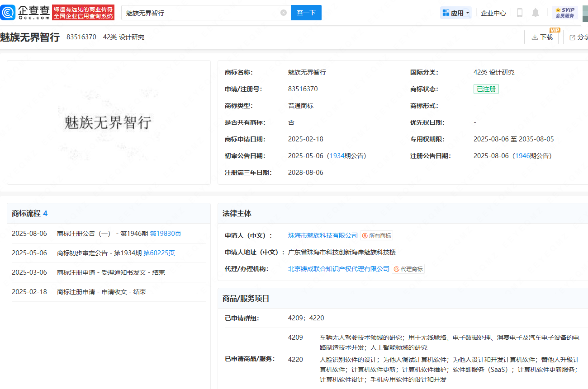Viewport: 588px width, 389px height.
Task: Open applicant 珠海市魅族科技有限公司
Action: (323, 235)
